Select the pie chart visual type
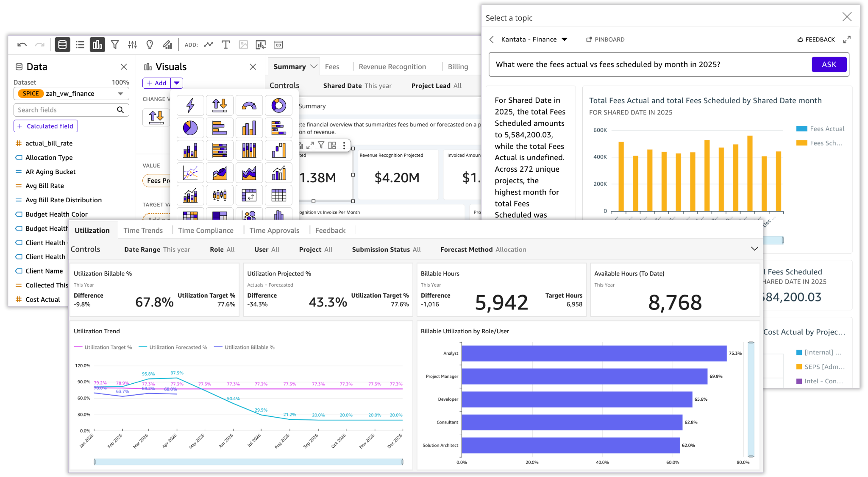This screenshot has width=868, height=477. 190,128
